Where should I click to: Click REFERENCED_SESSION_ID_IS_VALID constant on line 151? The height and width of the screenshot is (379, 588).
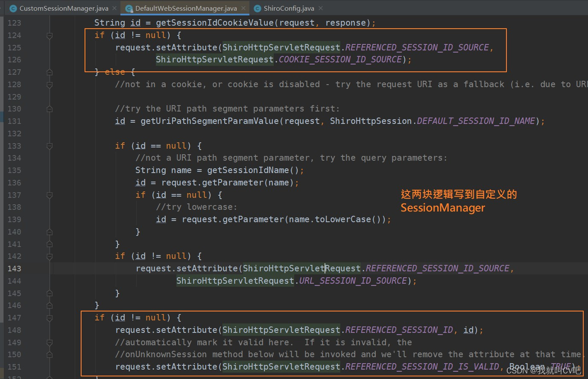422,367
